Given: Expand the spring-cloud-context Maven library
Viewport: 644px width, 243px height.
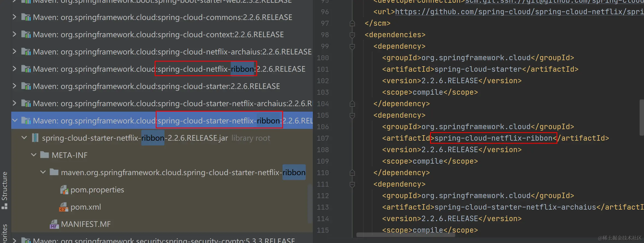Looking at the screenshot, I should coord(14,34).
